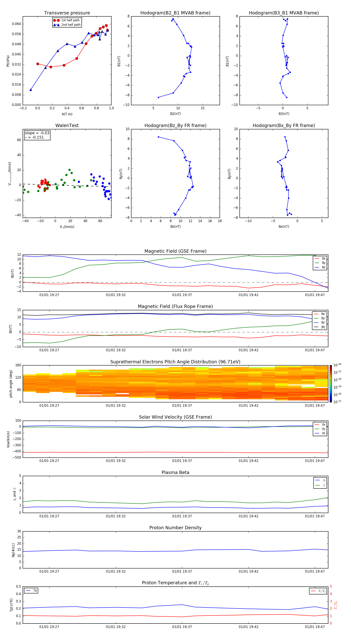Click the 'Tp' legend entry
Viewport: 351px width, 644px height.
pyautogui.click(x=31, y=591)
